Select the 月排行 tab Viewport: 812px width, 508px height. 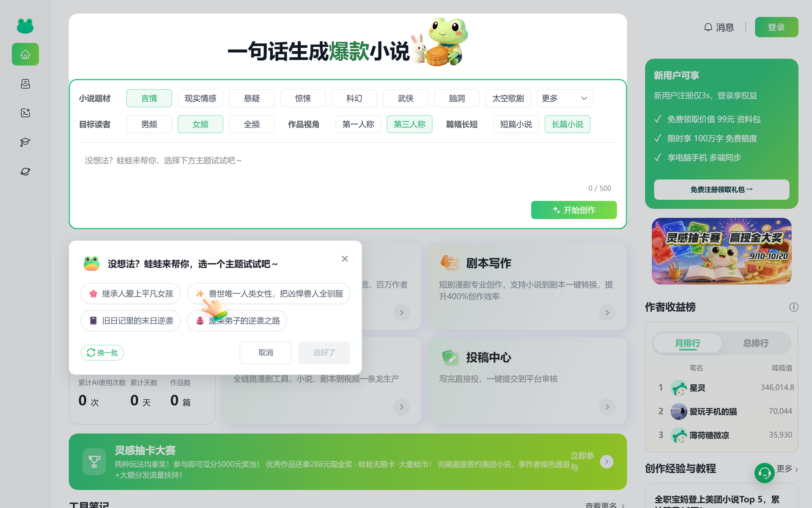point(688,343)
